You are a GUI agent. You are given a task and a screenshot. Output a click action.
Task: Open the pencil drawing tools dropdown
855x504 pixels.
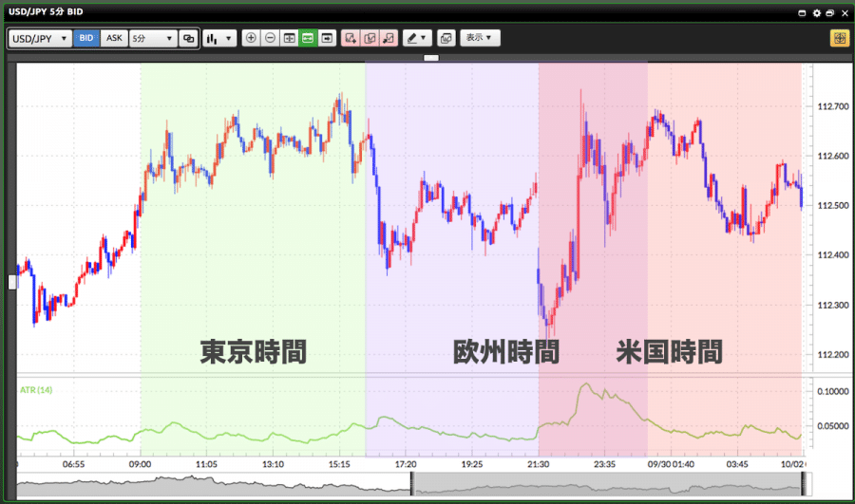coord(417,38)
